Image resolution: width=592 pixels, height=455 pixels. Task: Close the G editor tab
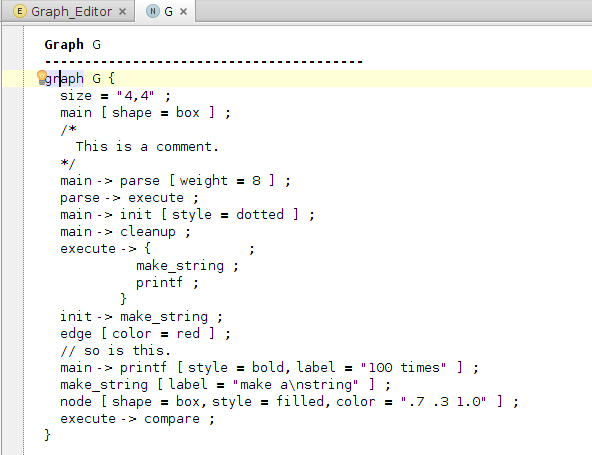(183, 12)
